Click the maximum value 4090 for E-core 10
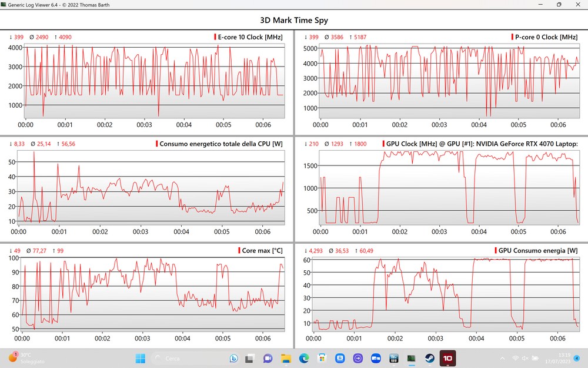This screenshot has width=588, height=368. click(x=65, y=37)
